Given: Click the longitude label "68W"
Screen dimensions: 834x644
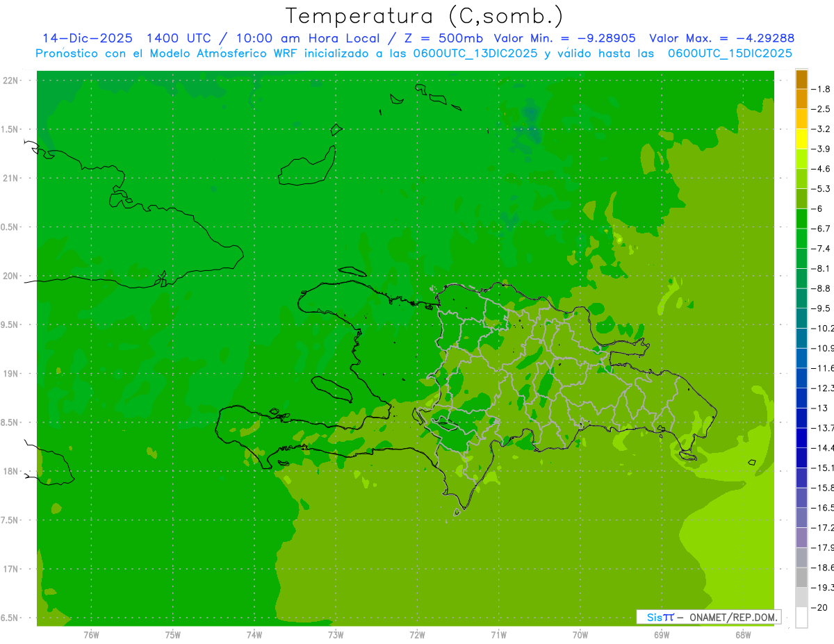Looking at the screenshot, I should click(743, 634).
